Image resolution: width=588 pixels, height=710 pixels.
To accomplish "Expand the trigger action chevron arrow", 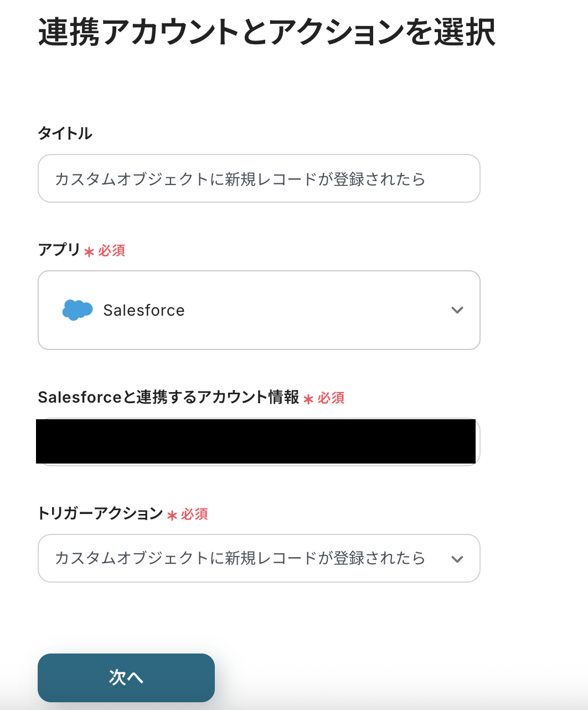I will click(457, 559).
